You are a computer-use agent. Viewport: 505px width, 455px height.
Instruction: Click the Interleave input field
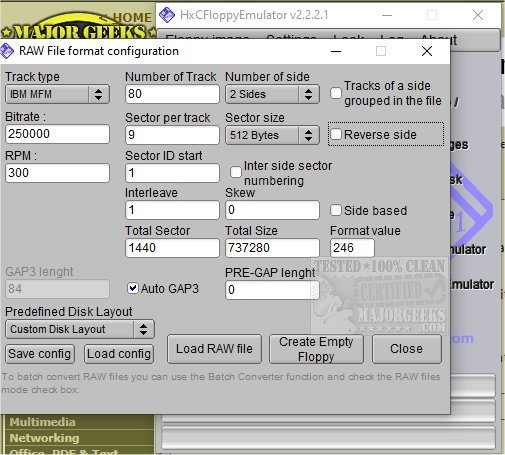[x=172, y=210]
